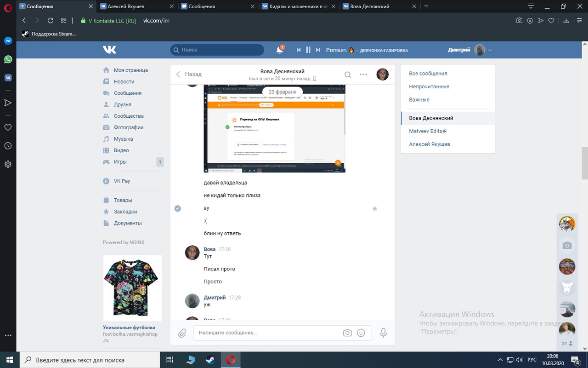The image size is (588, 368).
Task: Record a voice message with microphone icon
Action: (383, 333)
